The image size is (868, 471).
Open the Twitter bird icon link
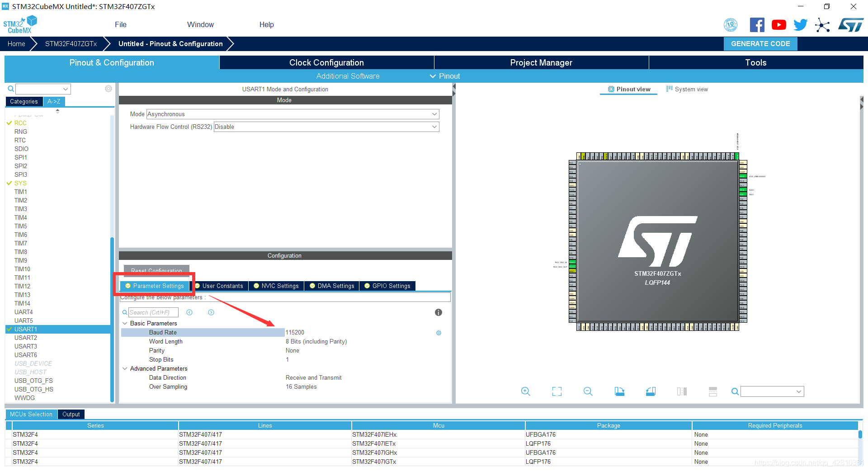click(800, 25)
